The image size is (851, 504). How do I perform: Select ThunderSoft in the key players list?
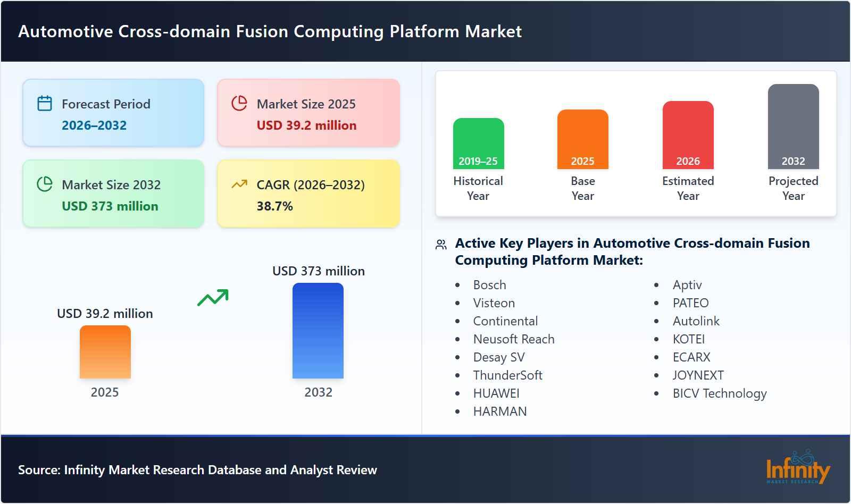click(508, 375)
